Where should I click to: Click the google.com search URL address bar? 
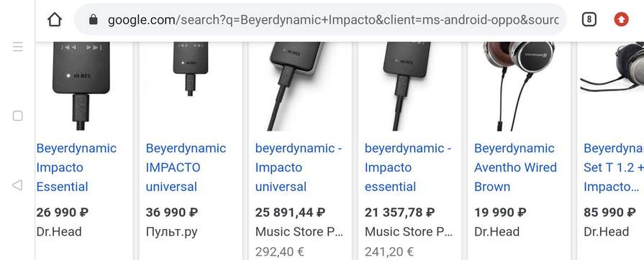click(x=320, y=19)
